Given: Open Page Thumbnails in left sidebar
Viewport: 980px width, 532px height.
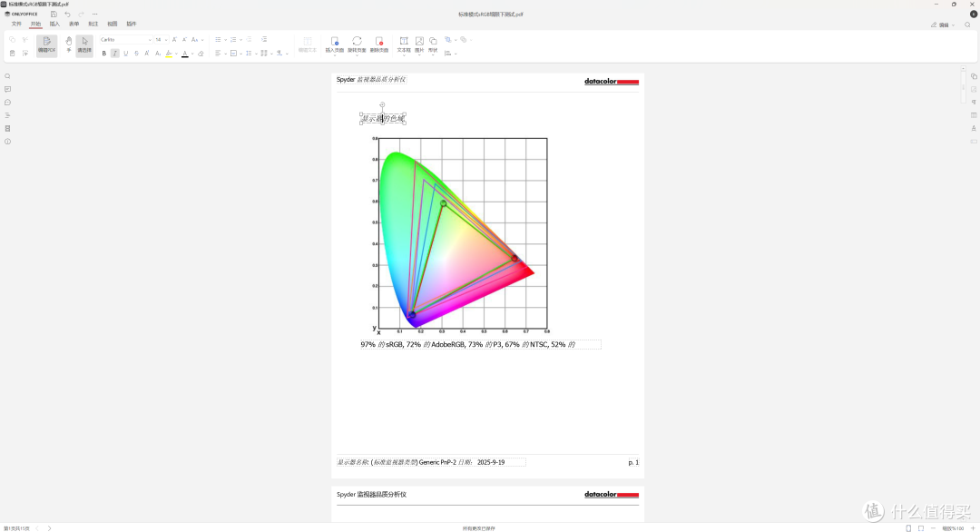Looking at the screenshot, I should point(7,129).
